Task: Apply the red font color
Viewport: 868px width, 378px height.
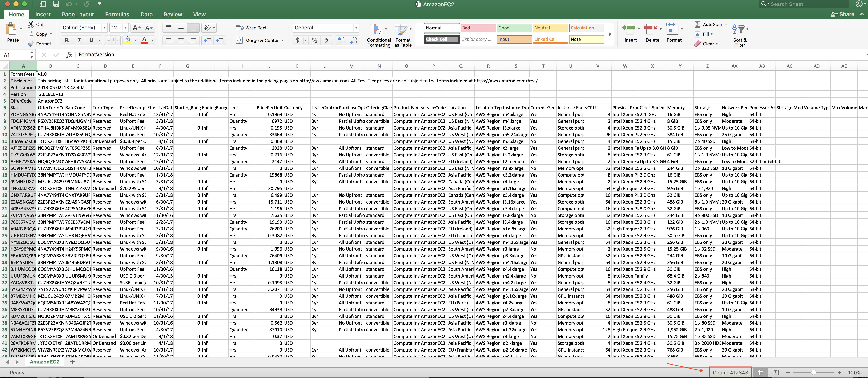Action: [144, 40]
